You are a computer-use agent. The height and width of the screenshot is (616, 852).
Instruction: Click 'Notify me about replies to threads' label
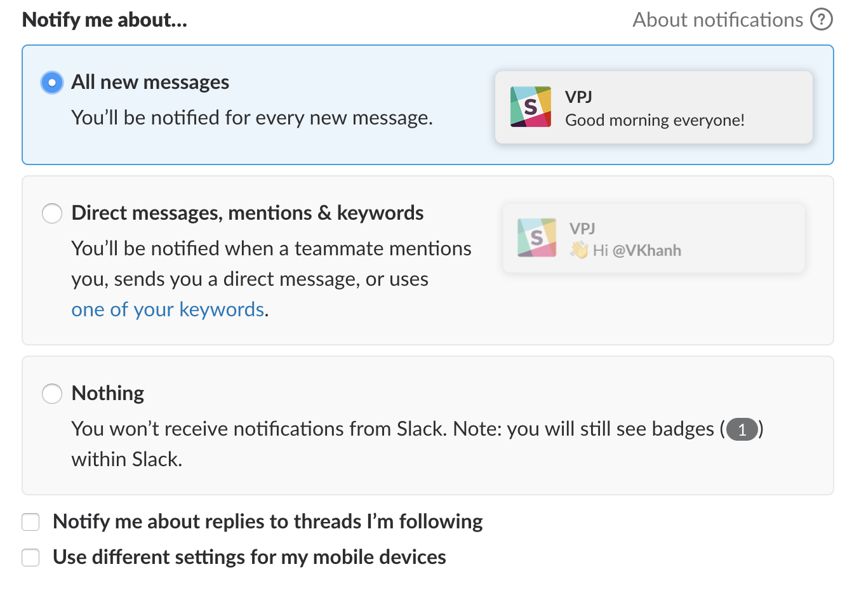[267, 522]
